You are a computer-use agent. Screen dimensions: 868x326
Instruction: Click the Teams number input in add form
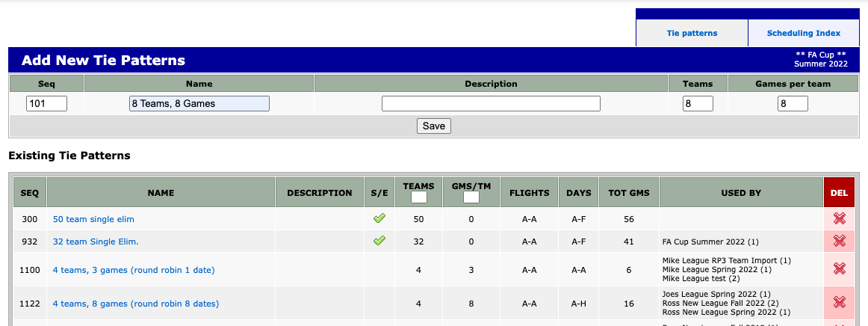pos(698,104)
